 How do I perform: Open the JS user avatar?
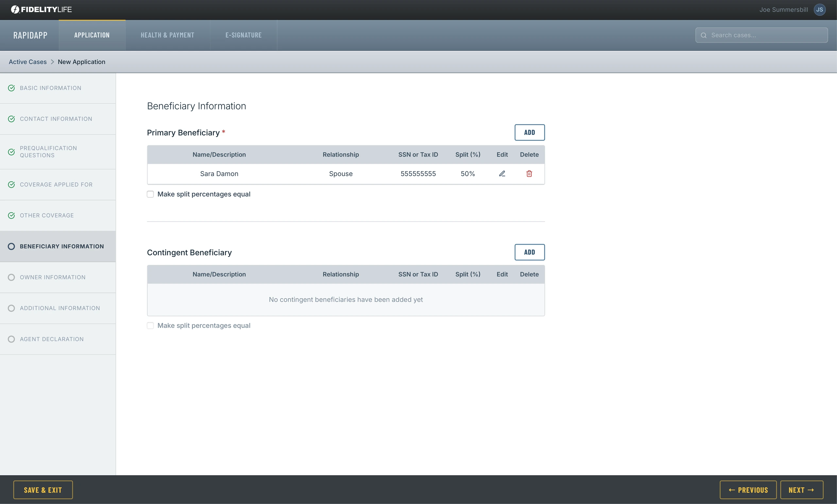[820, 9]
